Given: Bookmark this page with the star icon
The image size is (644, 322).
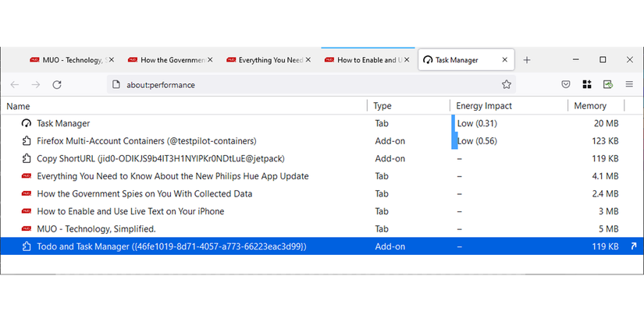Looking at the screenshot, I should point(507,84).
